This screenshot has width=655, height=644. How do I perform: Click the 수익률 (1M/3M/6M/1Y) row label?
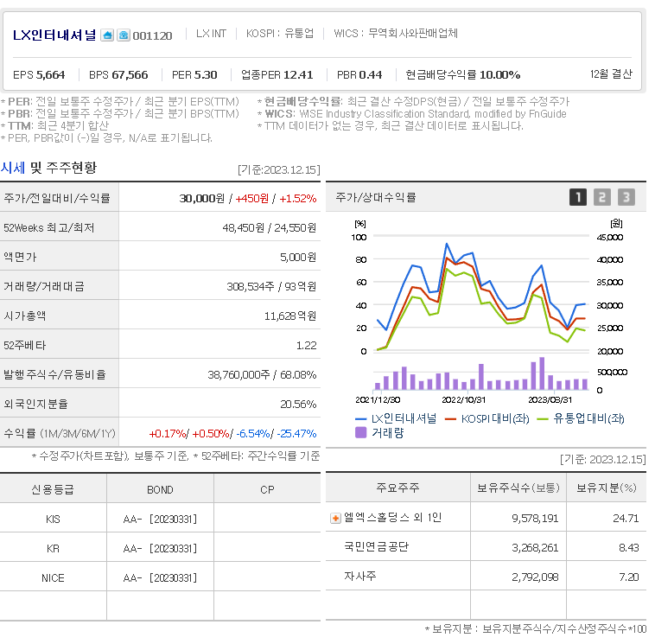coord(60,433)
